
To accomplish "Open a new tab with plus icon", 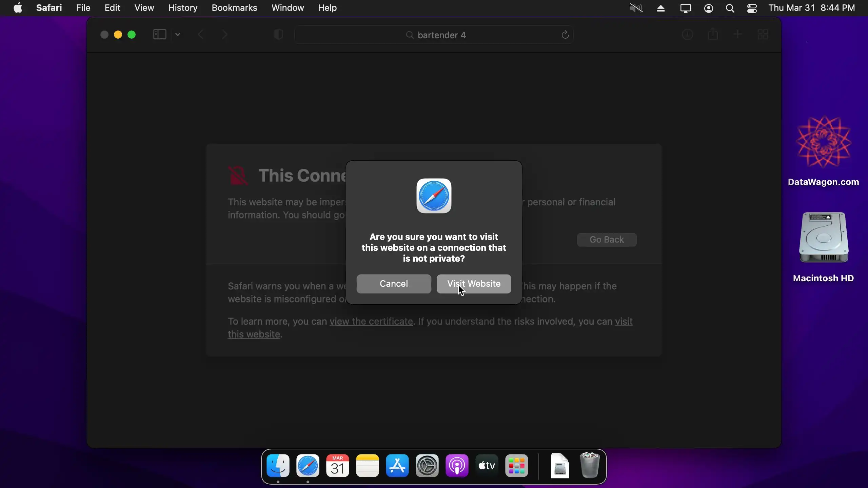I will [737, 34].
